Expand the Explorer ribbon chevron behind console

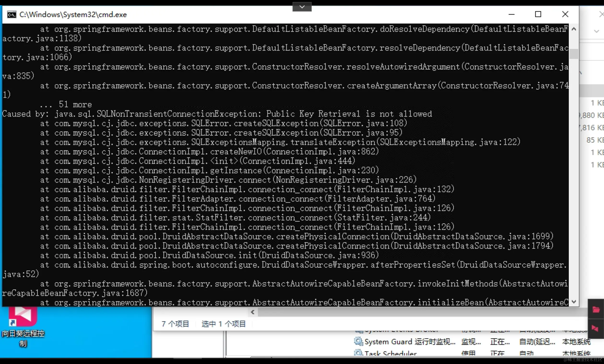click(x=596, y=31)
